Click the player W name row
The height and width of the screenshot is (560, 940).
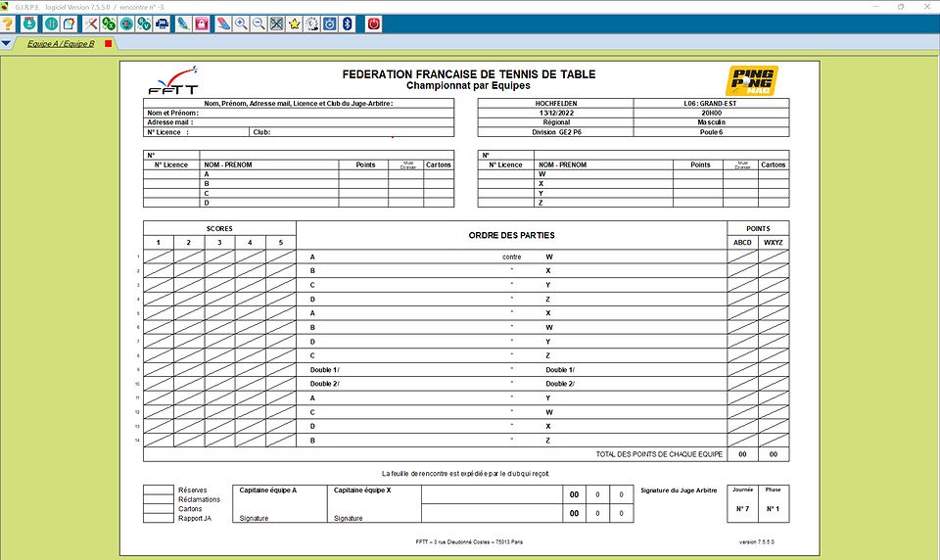pyautogui.click(x=604, y=174)
